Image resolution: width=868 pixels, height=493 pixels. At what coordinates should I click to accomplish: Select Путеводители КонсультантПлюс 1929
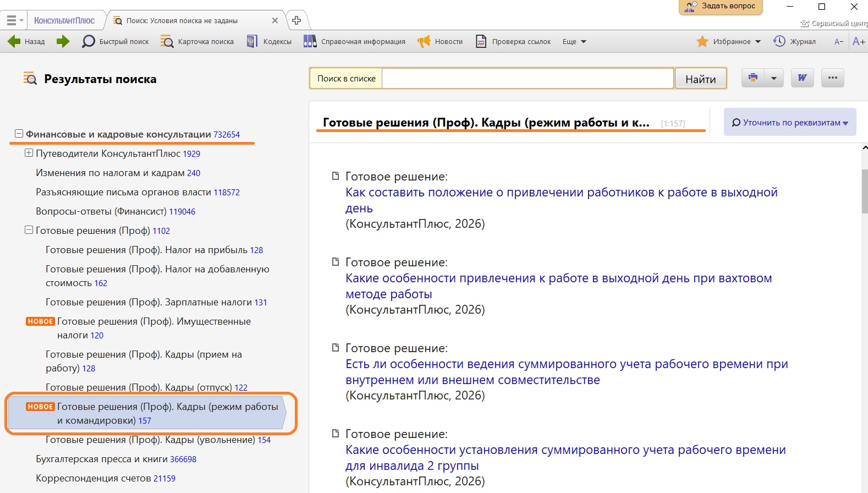(118, 154)
